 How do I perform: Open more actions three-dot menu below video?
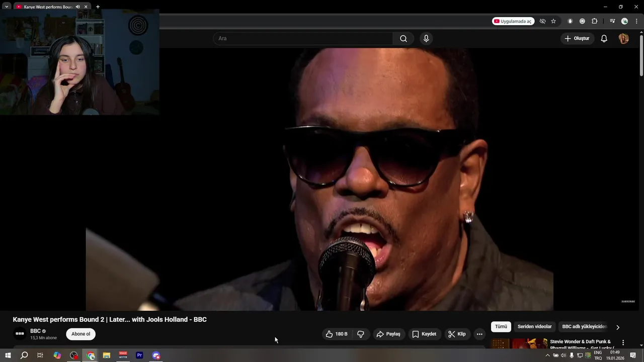[479, 334]
